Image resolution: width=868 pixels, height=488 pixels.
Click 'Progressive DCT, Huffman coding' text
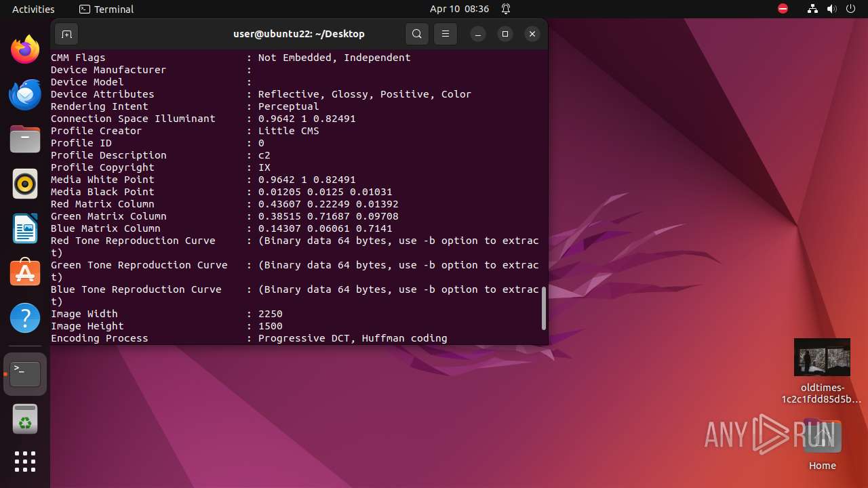(x=353, y=338)
